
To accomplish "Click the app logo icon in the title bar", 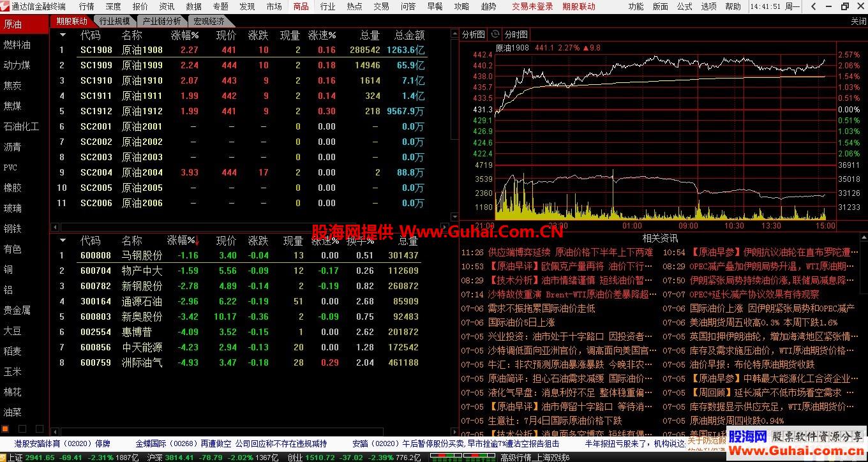I will coord(6,6).
